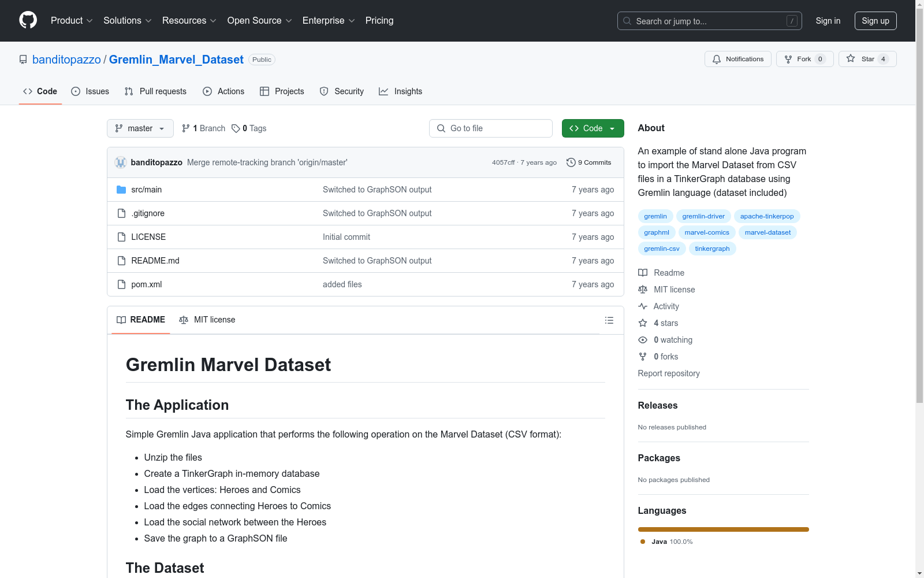This screenshot has width=924, height=578.
Task: Open the src/main folder
Action: pos(147,190)
